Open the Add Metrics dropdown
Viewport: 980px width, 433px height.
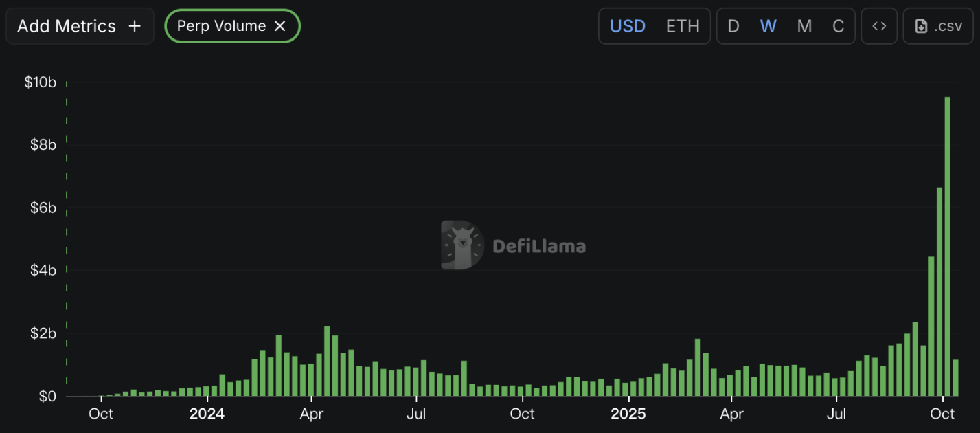(x=79, y=26)
